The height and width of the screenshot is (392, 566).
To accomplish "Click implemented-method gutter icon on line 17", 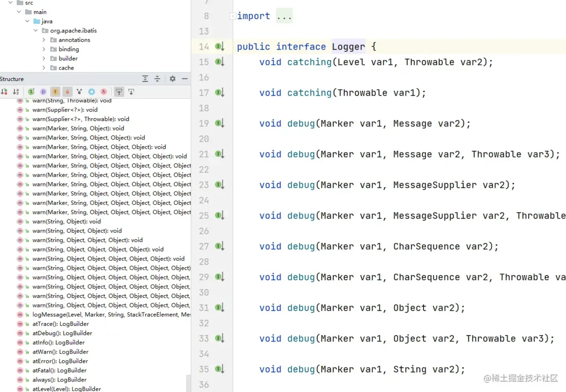I will click(x=220, y=93).
